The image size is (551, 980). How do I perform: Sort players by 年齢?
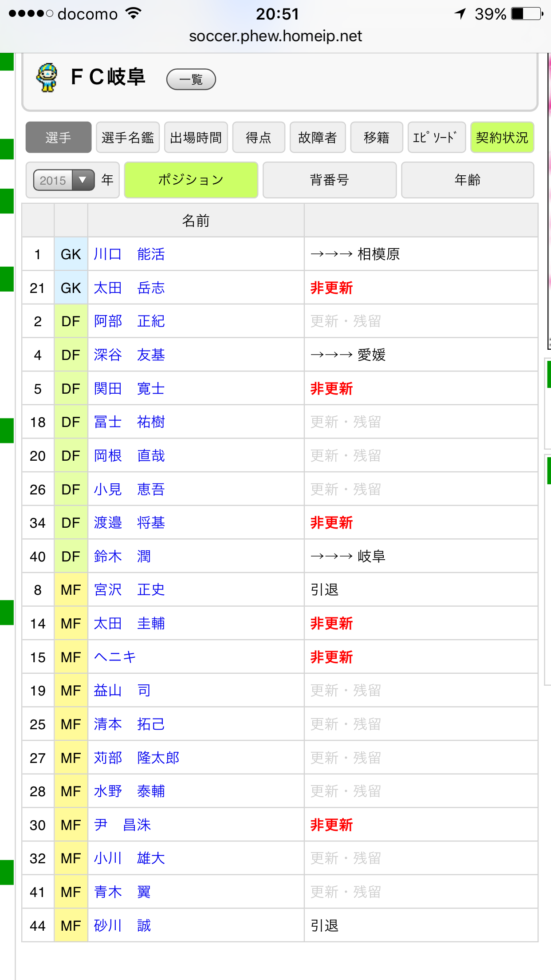click(467, 180)
